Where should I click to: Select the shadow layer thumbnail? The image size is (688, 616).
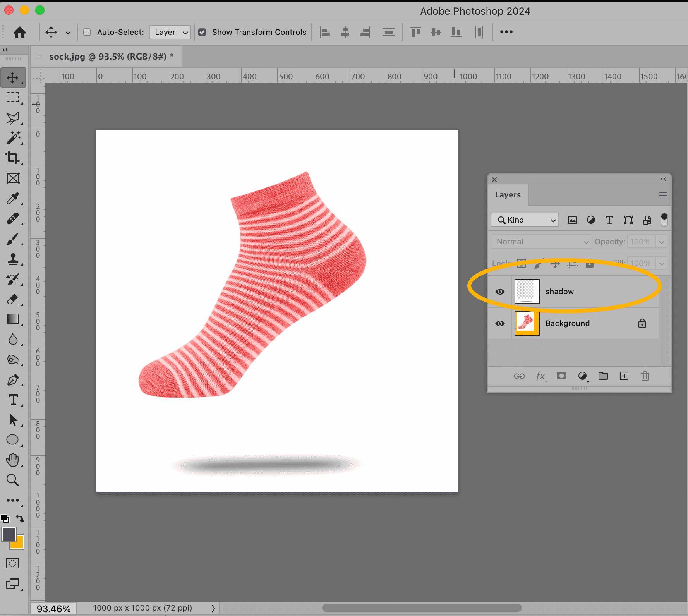[527, 292]
